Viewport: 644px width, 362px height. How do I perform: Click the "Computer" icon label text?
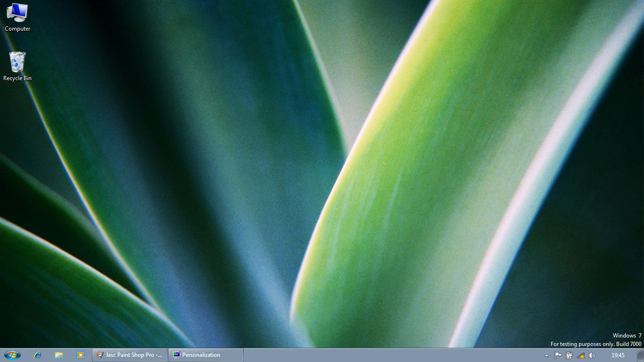click(x=17, y=29)
